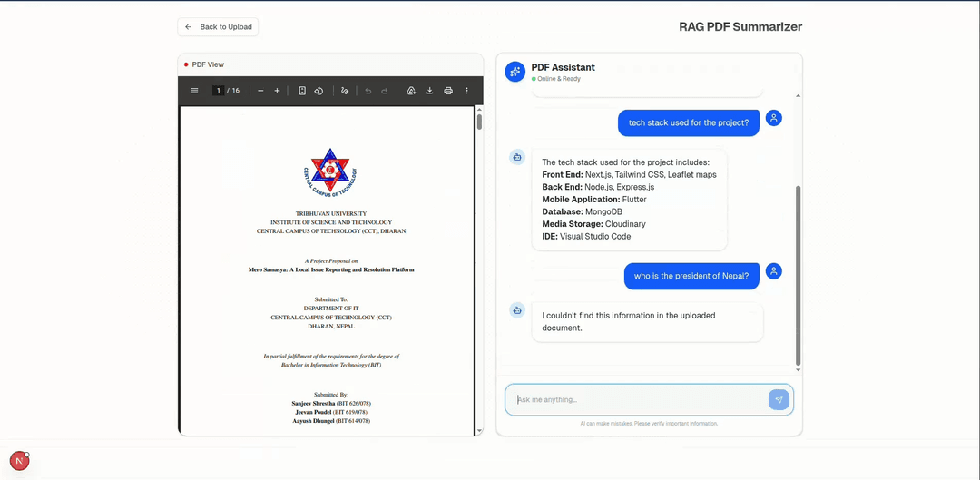Click the AI can make mistakes disclaimer

(x=649, y=424)
